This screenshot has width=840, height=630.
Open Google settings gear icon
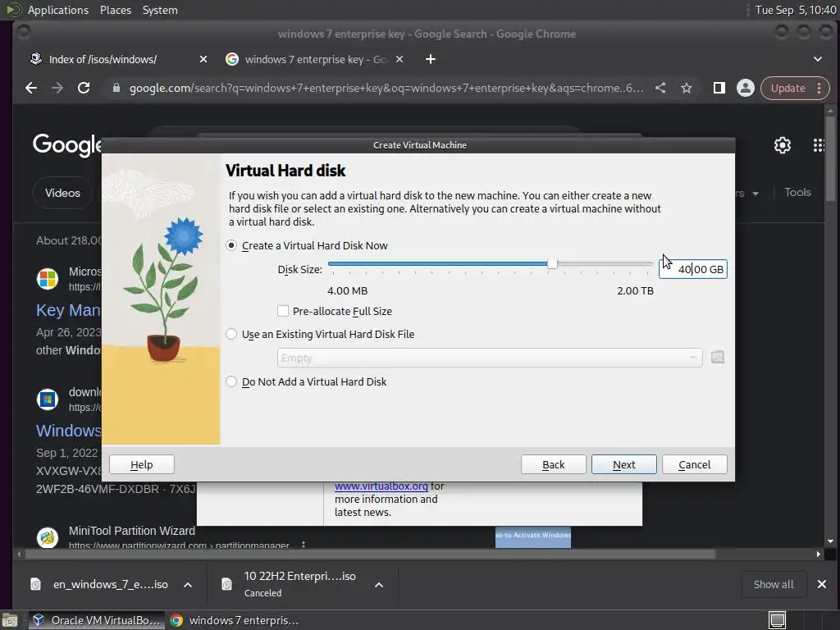[x=782, y=144]
